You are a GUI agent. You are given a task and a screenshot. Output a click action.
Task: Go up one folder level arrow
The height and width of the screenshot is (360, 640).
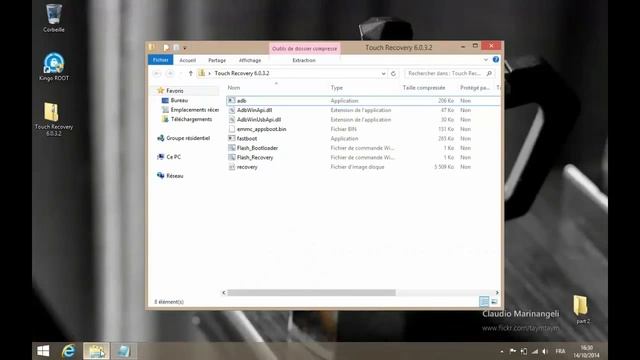click(191, 73)
